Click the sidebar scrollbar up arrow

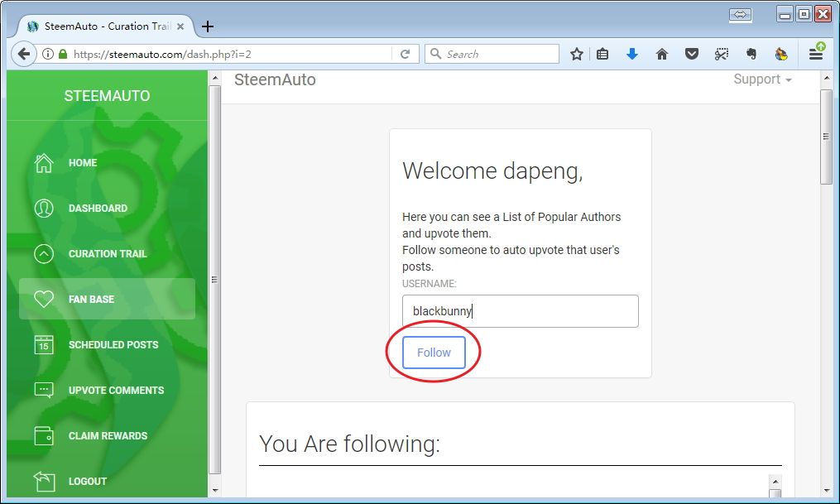click(x=215, y=78)
